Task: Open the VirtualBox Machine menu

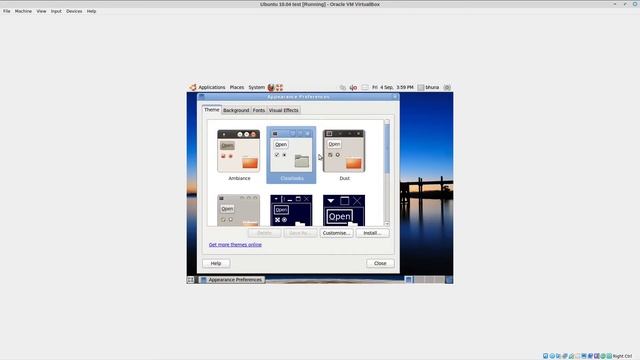Action: [x=23, y=11]
